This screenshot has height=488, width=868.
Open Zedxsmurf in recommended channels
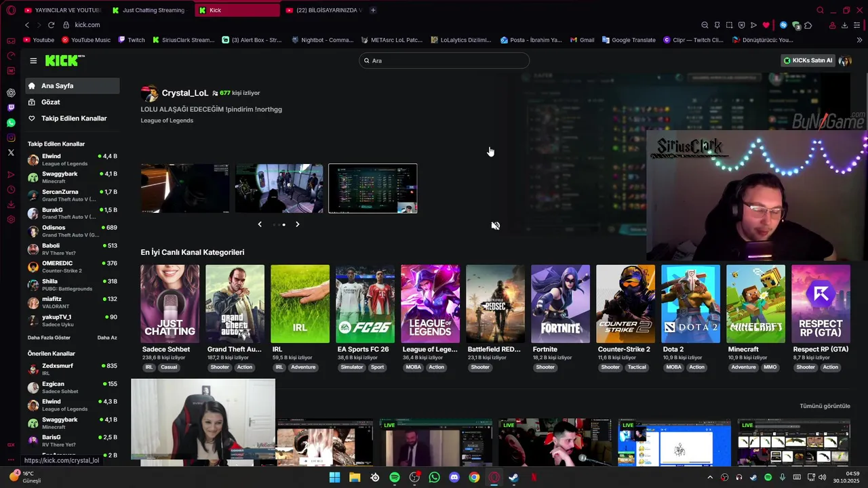coord(73,369)
